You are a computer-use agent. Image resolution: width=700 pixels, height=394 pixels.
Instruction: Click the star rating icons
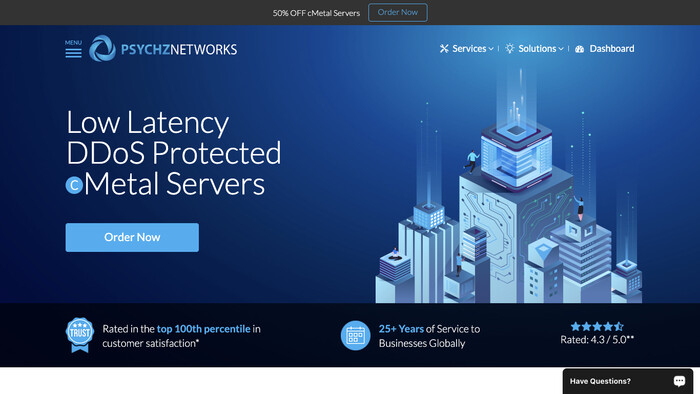tap(597, 327)
